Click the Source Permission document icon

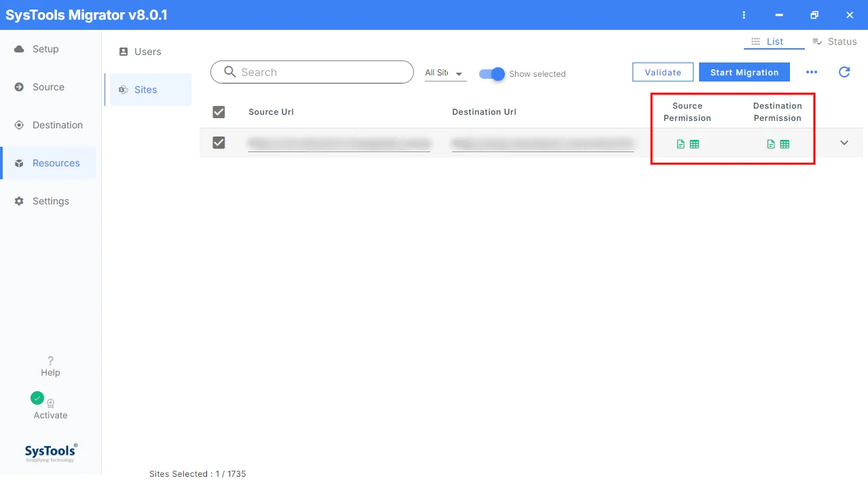(x=681, y=144)
